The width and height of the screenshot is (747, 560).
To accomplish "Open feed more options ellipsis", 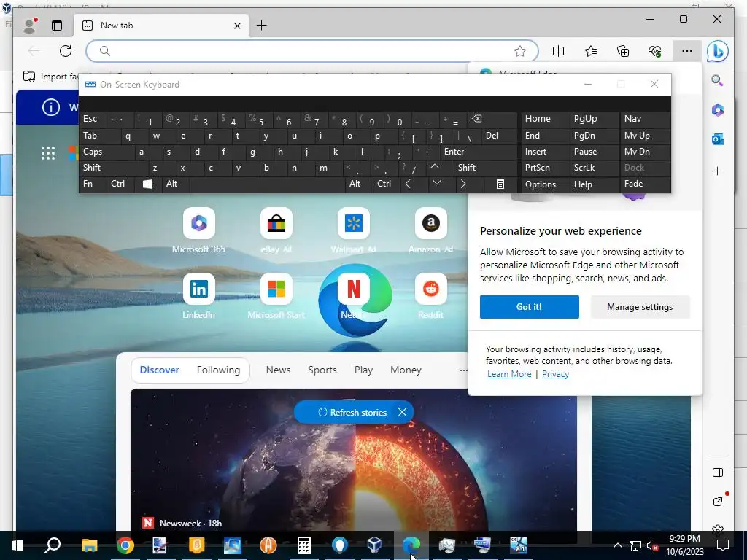I will point(463,370).
